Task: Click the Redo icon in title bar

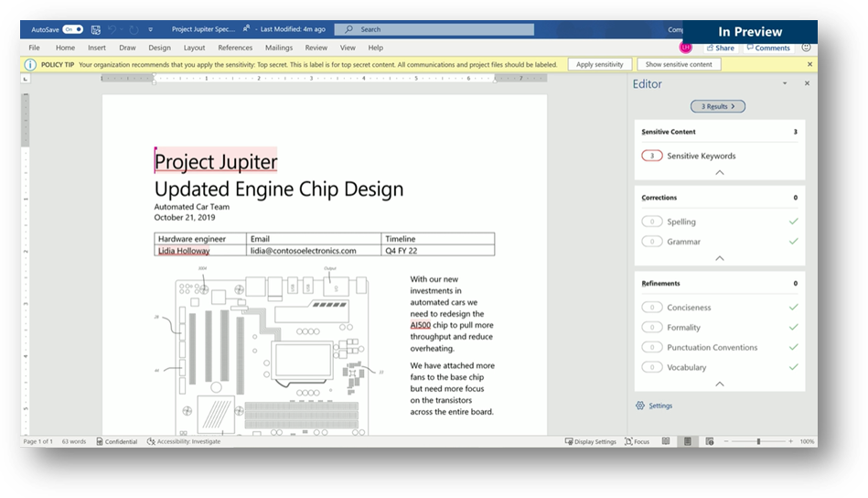Action: point(134,29)
